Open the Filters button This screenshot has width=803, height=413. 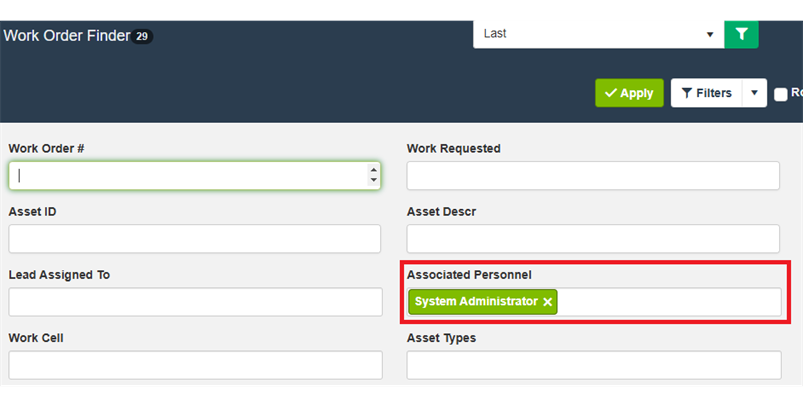click(x=706, y=93)
